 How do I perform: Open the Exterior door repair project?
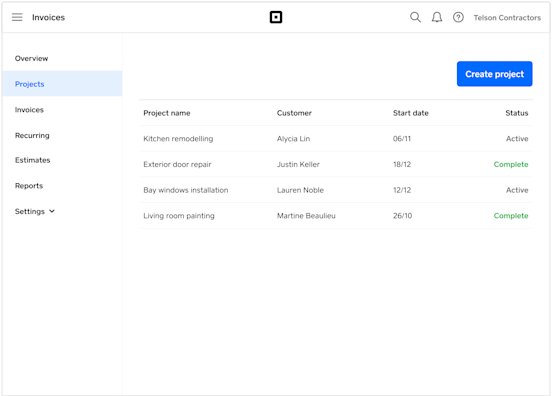177,164
